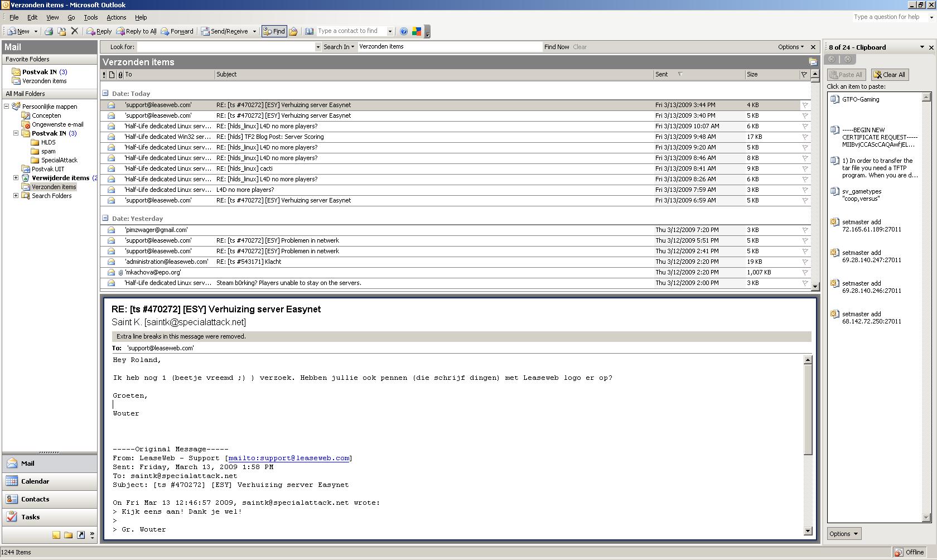Viewport: 937px width, 560px height.
Task: Collapse the Date: Yesterday group
Action: 105,218
